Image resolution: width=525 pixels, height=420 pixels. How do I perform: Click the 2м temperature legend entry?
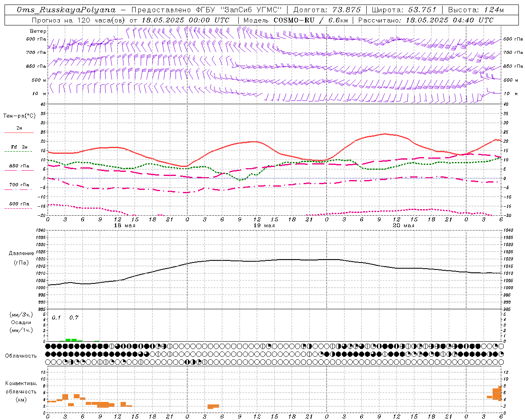click(19, 128)
